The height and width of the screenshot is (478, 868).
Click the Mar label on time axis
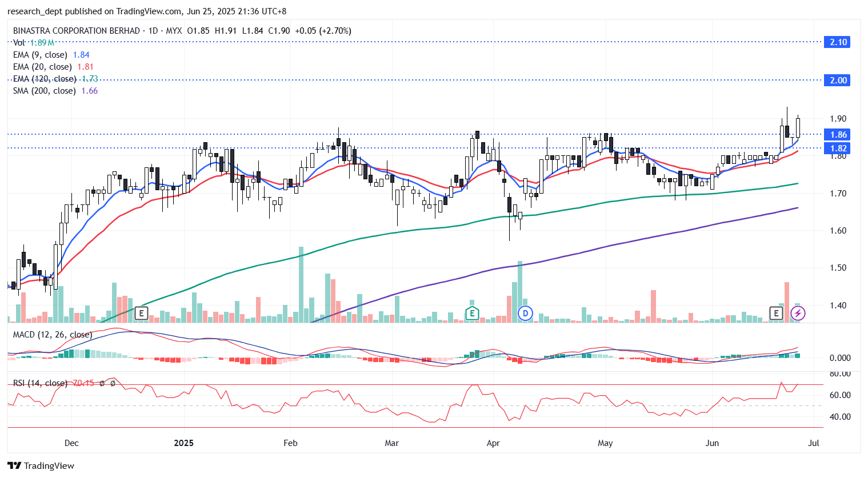(x=392, y=443)
